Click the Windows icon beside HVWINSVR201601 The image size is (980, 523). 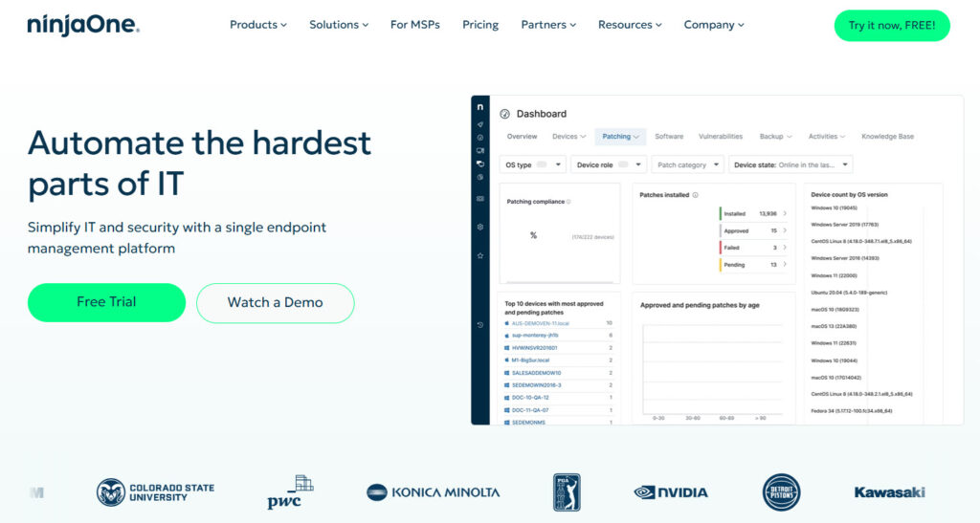(506, 348)
